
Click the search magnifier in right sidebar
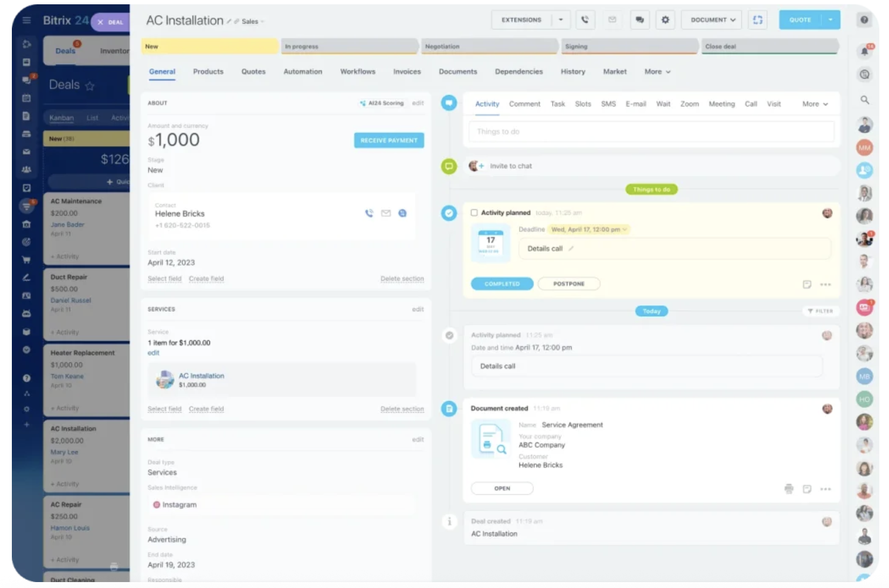tap(864, 100)
